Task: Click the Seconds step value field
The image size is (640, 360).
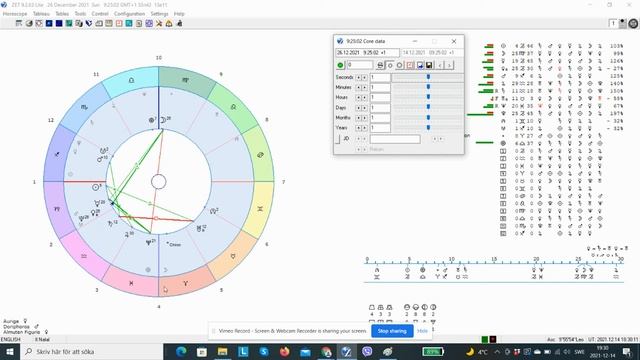Action: point(380,77)
